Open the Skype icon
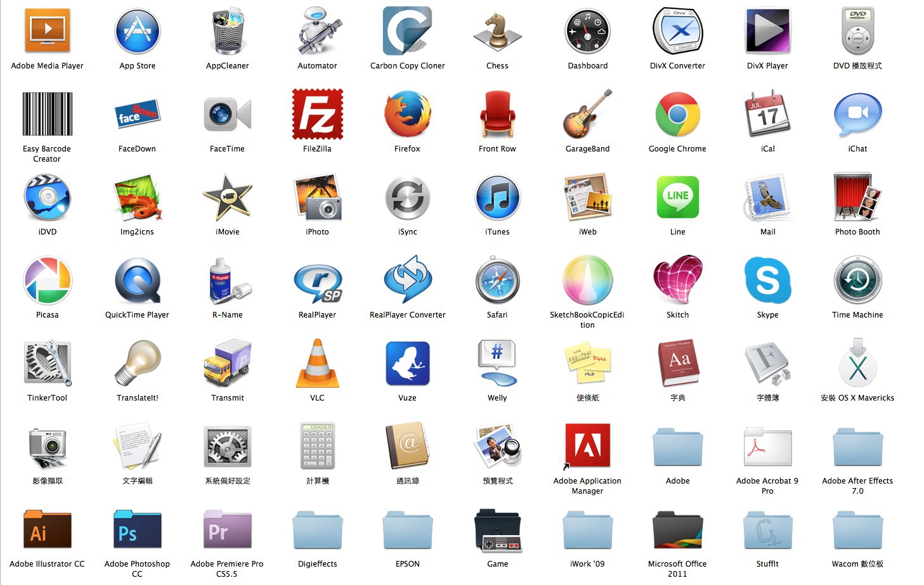924x585 pixels. coord(768,280)
